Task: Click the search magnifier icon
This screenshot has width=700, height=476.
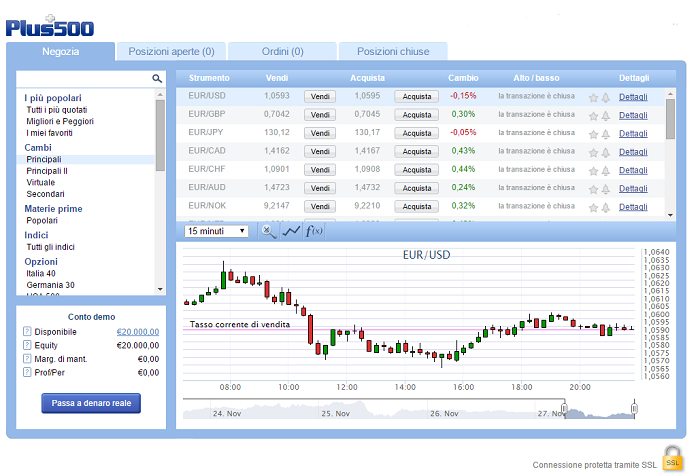Action: [x=157, y=78]
